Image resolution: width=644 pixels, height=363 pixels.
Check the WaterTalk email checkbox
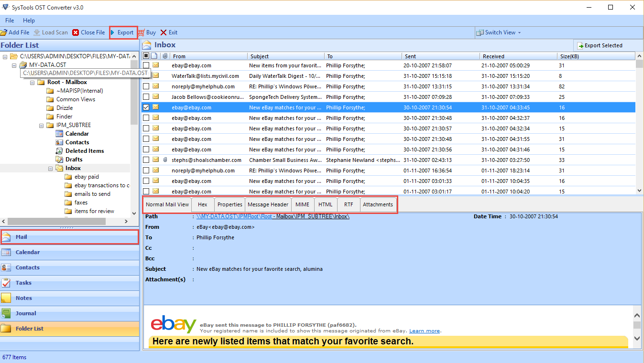click(x=146, y=76)
